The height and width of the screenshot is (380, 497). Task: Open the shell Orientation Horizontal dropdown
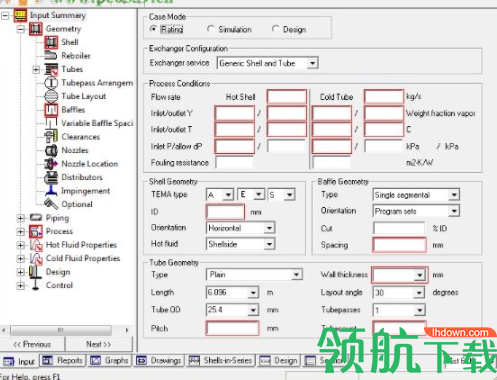click(269, 228)
